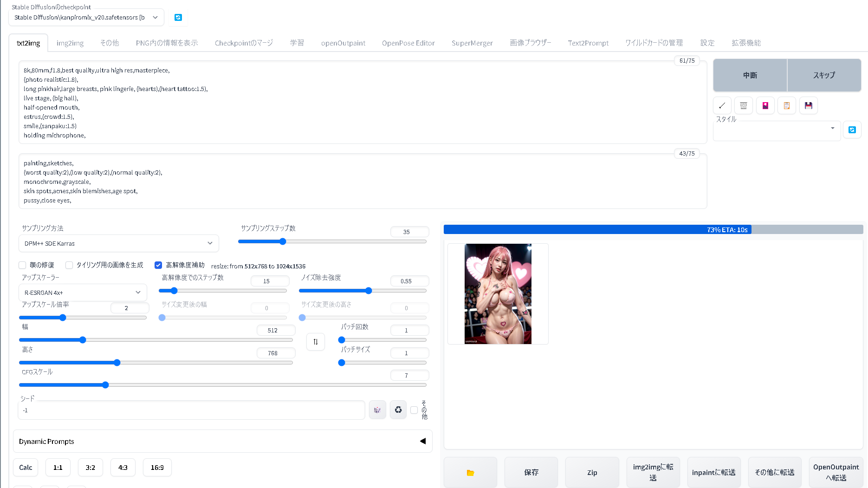Click the floppy disk save style icon

tap(808, 106)
